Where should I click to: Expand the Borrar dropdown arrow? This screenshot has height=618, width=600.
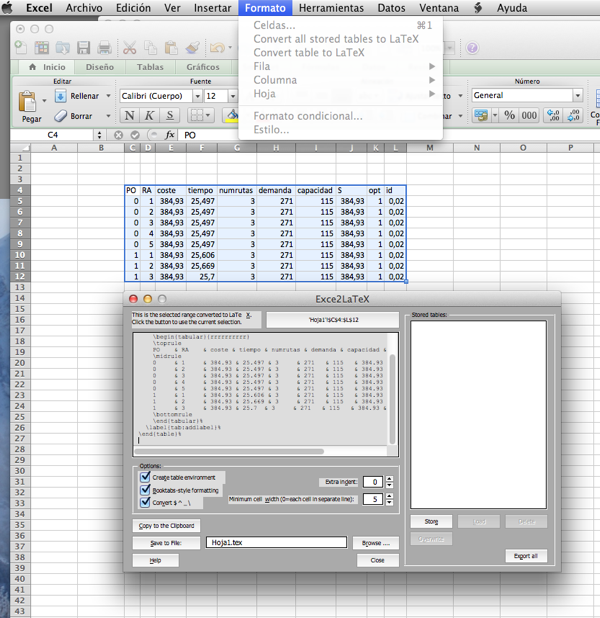[108, 116]
